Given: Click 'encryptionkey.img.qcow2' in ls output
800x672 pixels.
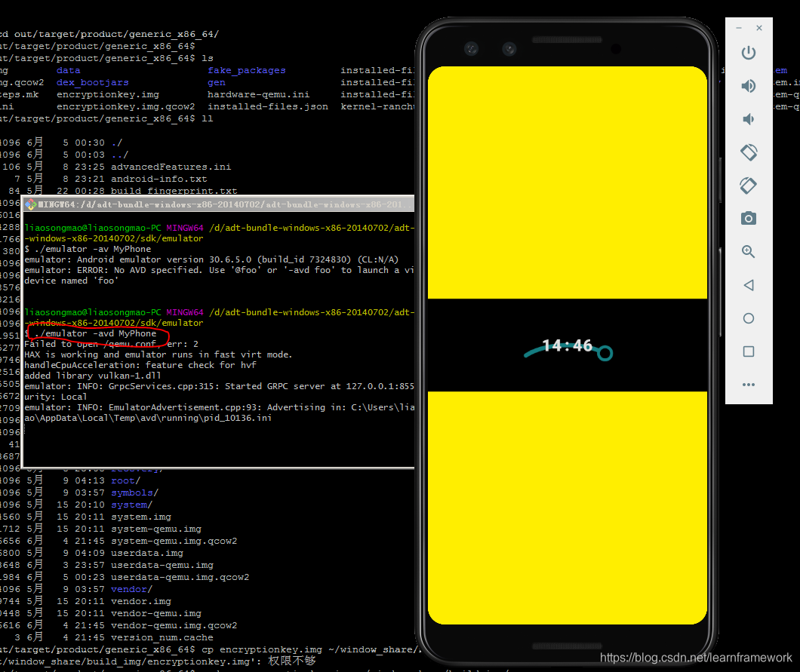Looking at the screenshot, I should point(125,106).
